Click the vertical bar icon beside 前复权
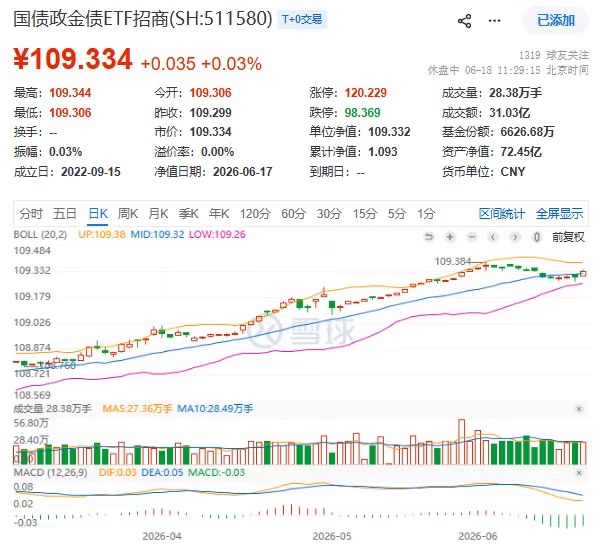Screen dimensions: 602x548 tap(537, 237)
